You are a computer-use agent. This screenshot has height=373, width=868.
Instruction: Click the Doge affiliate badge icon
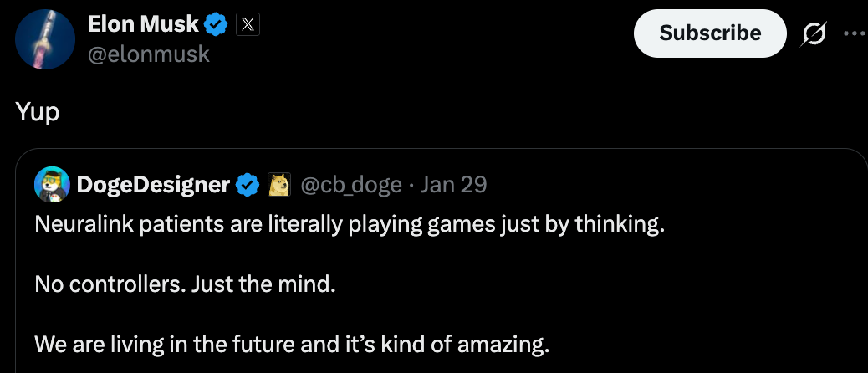[x=278, y=184]
